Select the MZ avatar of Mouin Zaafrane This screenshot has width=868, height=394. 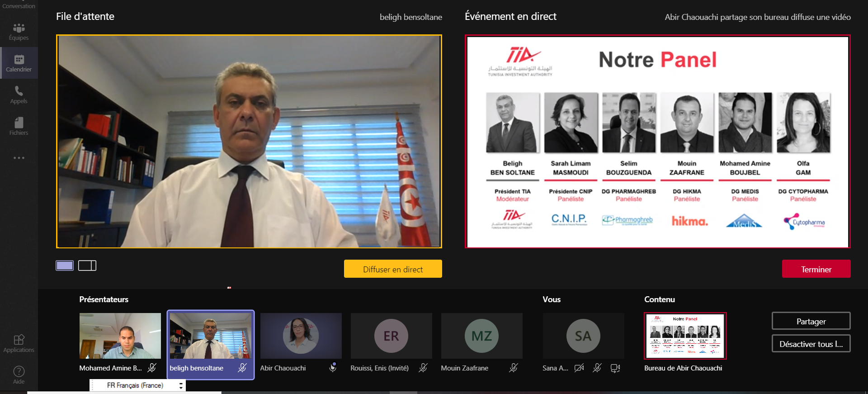point(482,336)
